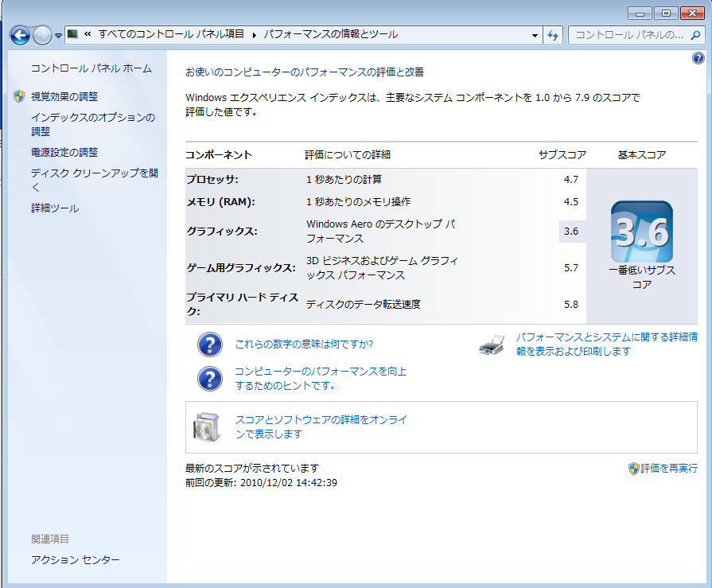Image resolution: width=712 pixels, height=588 pixels.
Task: Click the パフォーマンスの情報とツール breadcrumb
Action: 331,34
